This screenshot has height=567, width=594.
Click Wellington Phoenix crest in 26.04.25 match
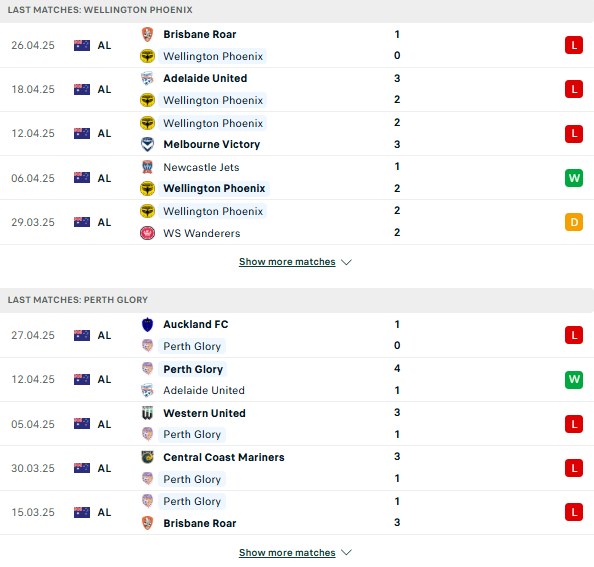point(147,56)
